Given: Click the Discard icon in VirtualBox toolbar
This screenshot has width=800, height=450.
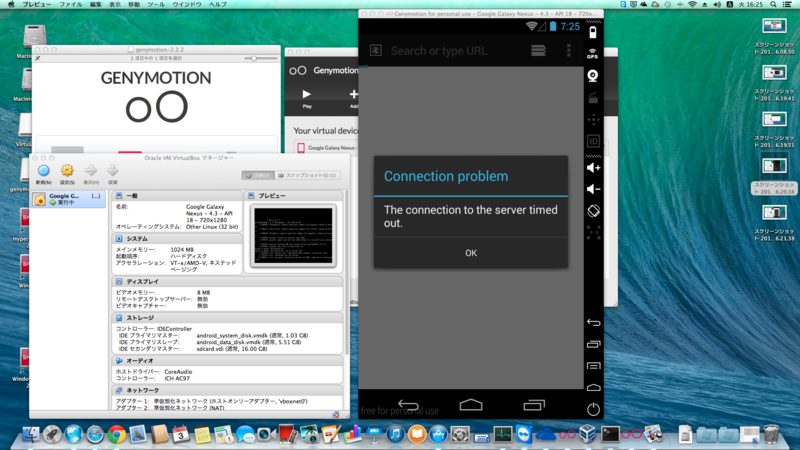Looking at the screenshot, I should 113,174.
